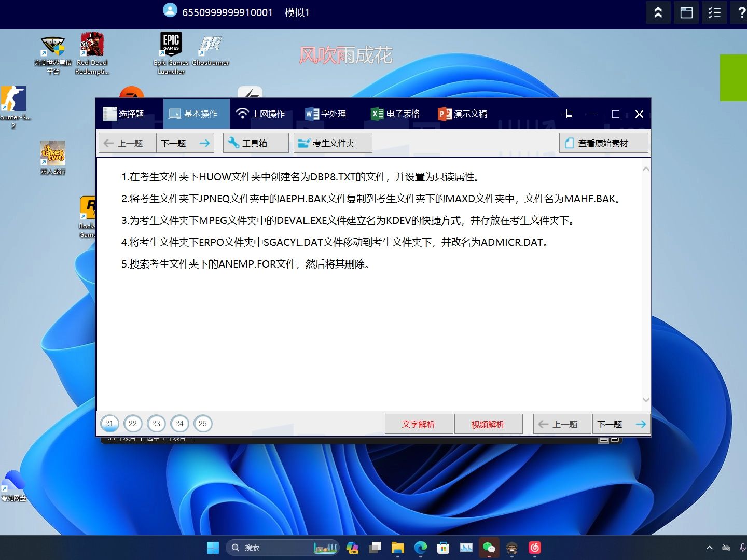Open Task View on the taskbar
This screenshot has width=747, height=560.
point(376,548)
